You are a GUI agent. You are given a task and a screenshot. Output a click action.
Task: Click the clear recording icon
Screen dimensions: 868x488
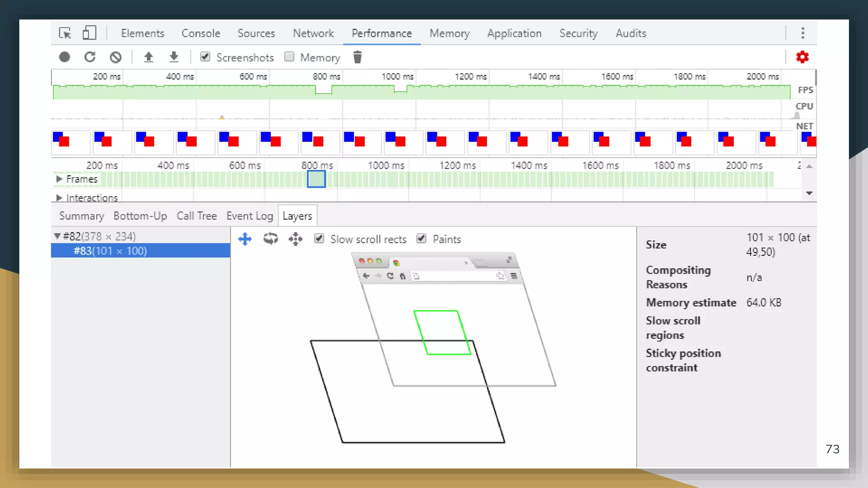tap(115, 57)
